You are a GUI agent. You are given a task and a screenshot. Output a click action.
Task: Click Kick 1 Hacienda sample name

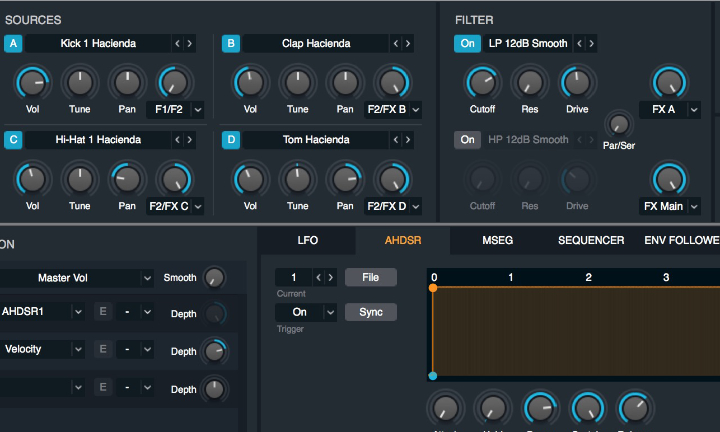98,44
